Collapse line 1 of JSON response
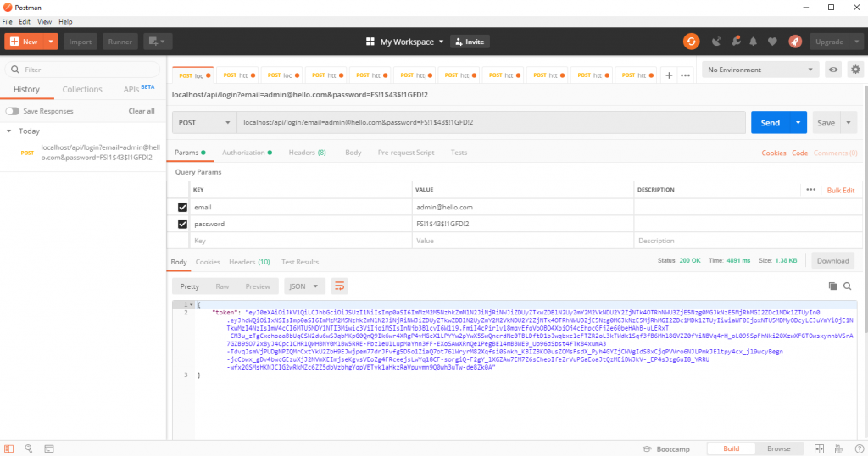 coord(192,305)
